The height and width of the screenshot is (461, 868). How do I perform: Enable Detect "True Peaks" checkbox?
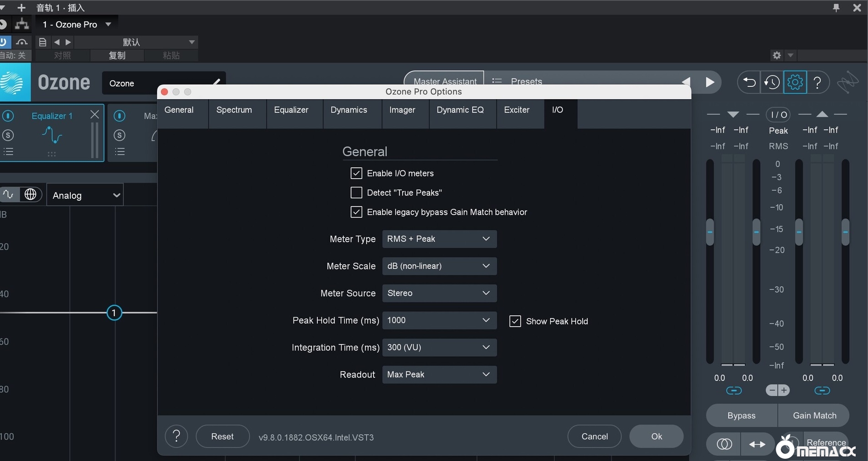tap(356, 193)
